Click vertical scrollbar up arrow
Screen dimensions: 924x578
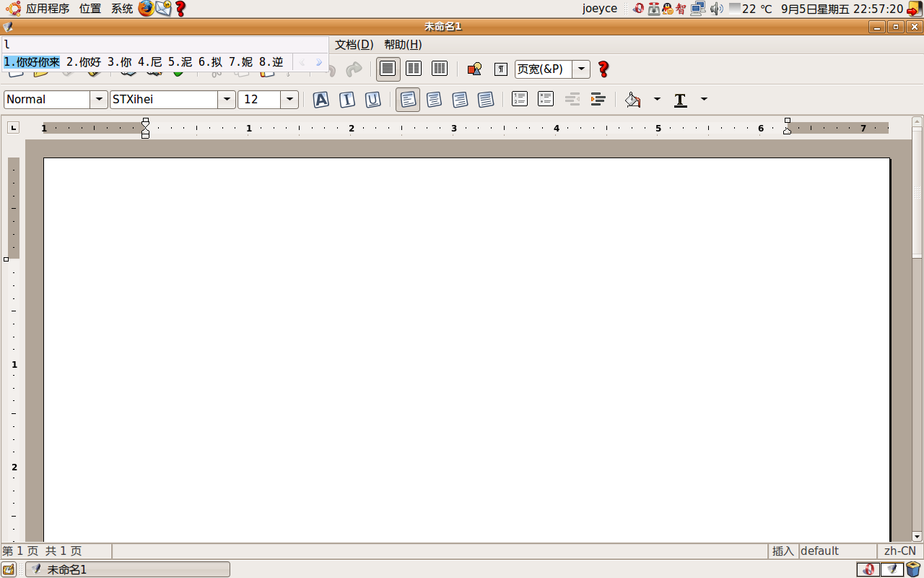click(917, 122)
